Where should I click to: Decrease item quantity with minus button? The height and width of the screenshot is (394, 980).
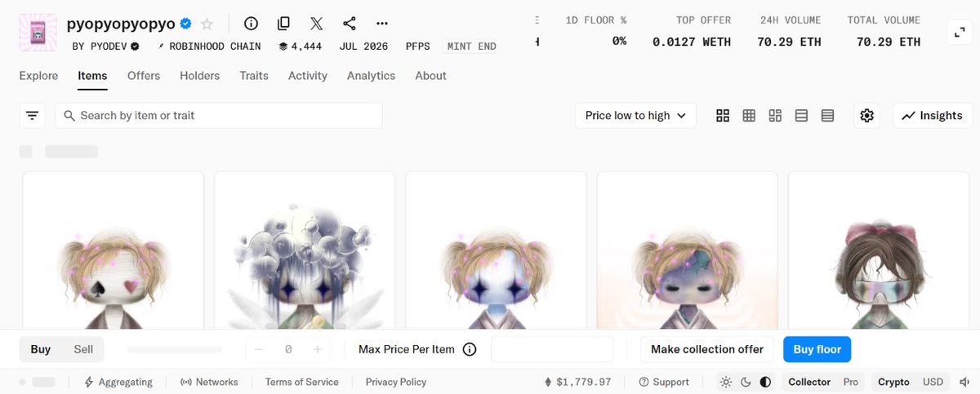coord(259,349)
